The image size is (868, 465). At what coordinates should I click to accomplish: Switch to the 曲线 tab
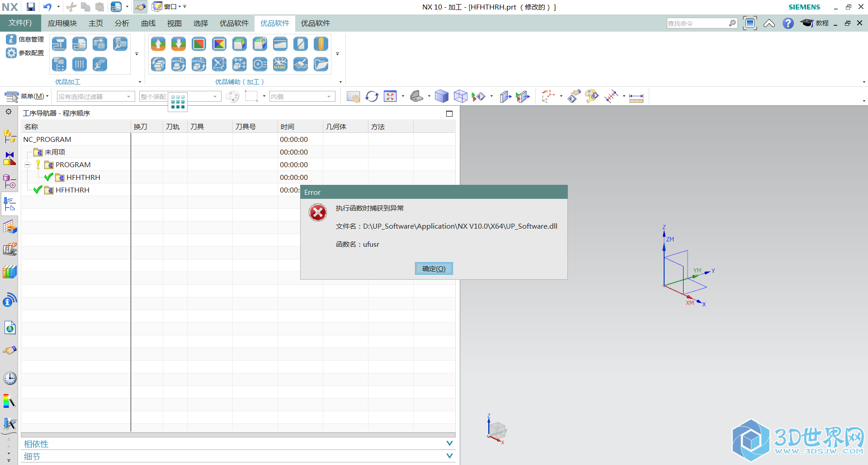148,23
